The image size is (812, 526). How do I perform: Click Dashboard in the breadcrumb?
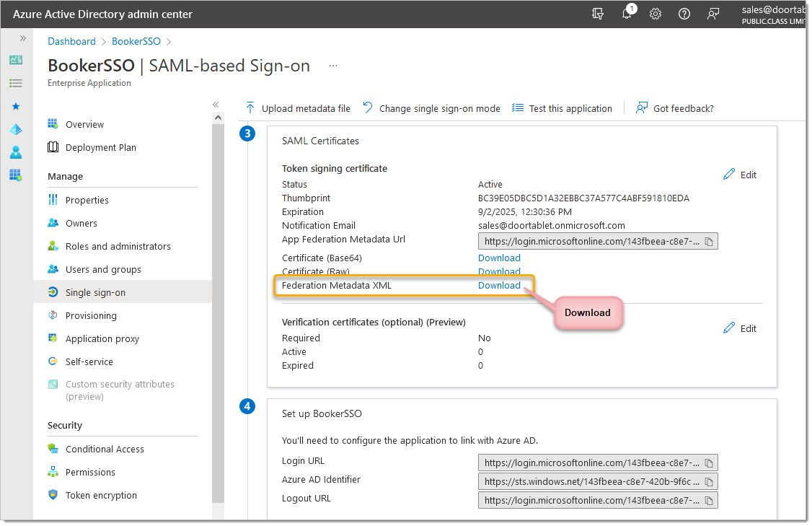pyautogui.click(x=71, y=41)
